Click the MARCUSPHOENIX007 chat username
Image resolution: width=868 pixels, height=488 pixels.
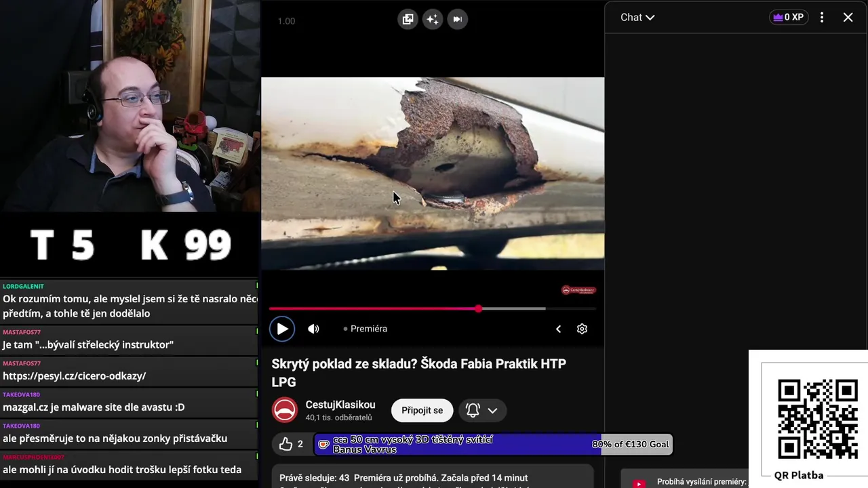33,457
